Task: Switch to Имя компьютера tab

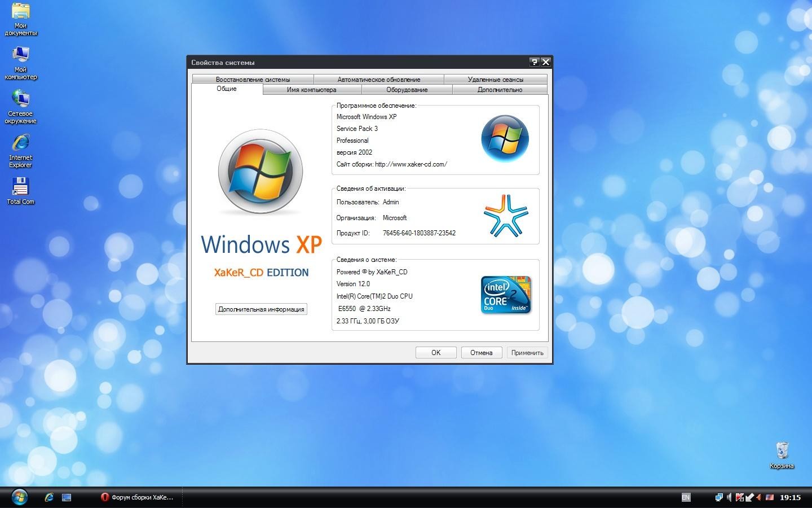Action: coord(312,89)
